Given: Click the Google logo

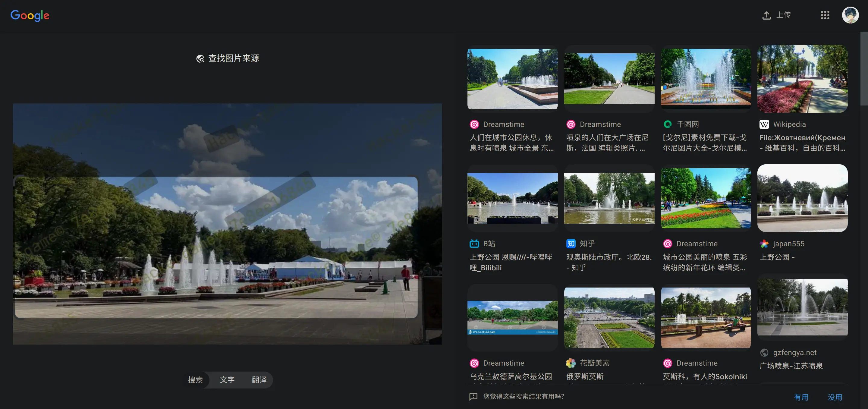Looking at the screenshot, I should coord(30,15).
